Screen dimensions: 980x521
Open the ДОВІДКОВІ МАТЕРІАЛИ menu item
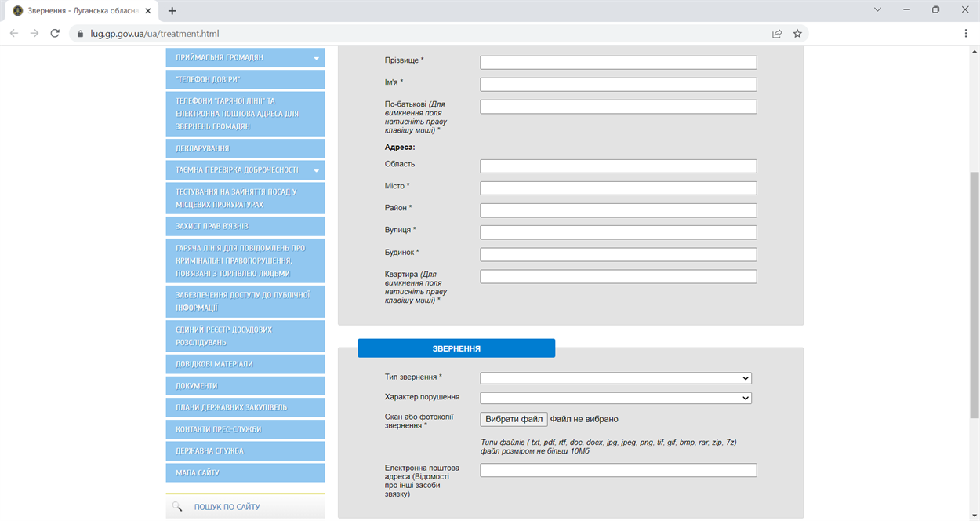(x=245, y=364)
